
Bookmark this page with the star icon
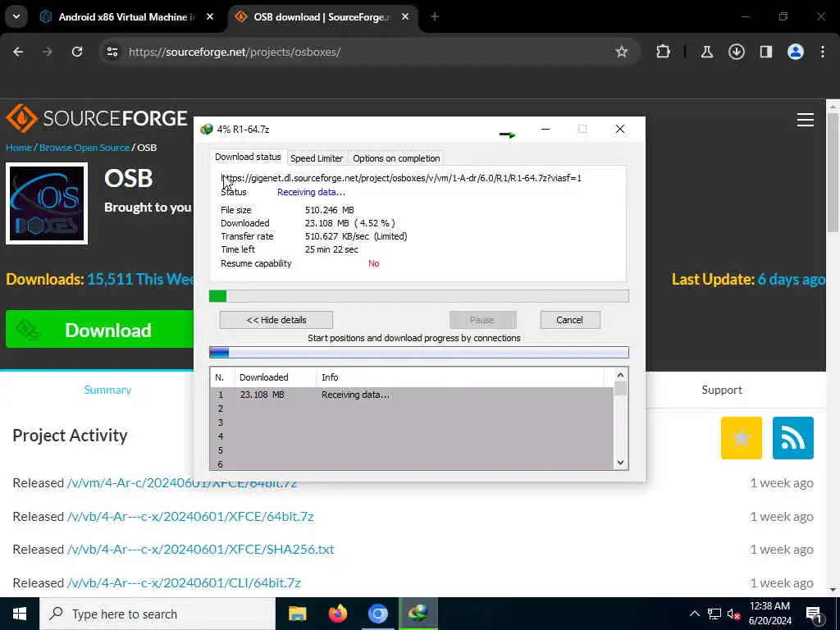[x=622, y=52]
